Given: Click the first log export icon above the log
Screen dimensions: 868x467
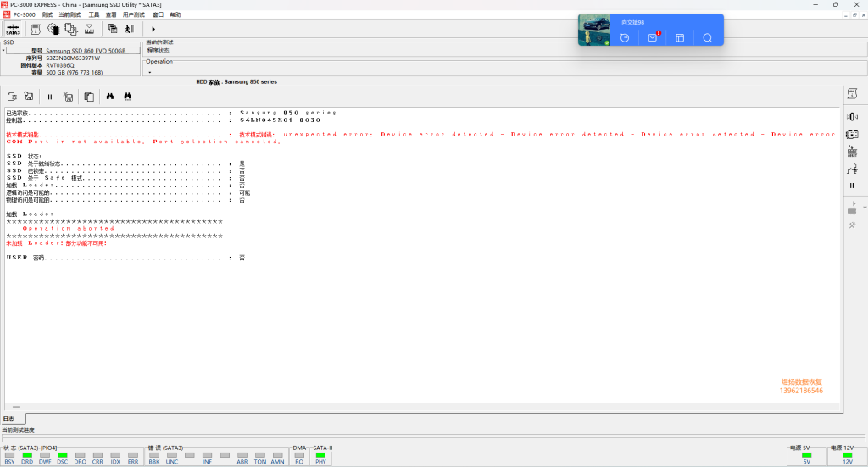Looking at the screenshot, I should click(x=12, y=97).
